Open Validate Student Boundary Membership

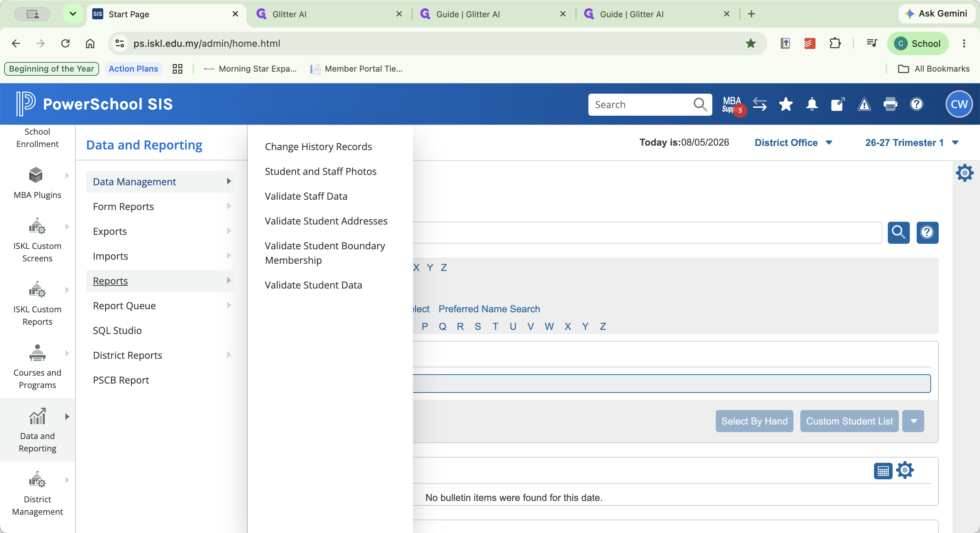click(x=325, y=253)
